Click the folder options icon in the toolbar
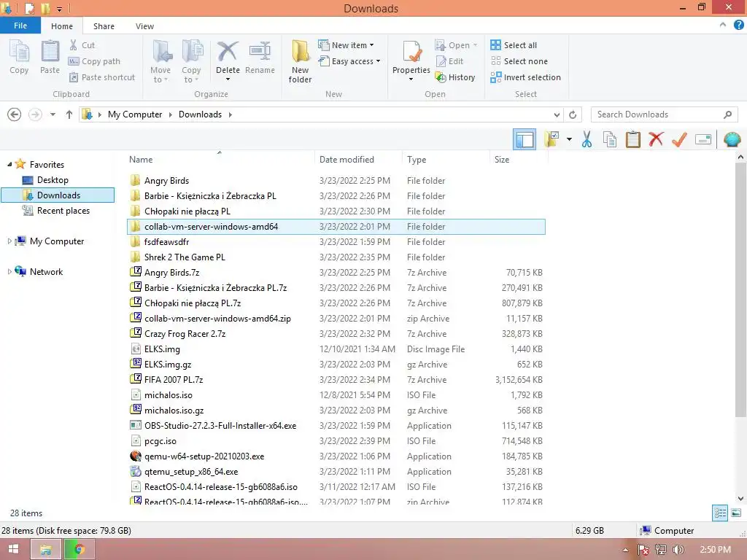This screenshot has width=747, height=560. click(x=552, y=139)
